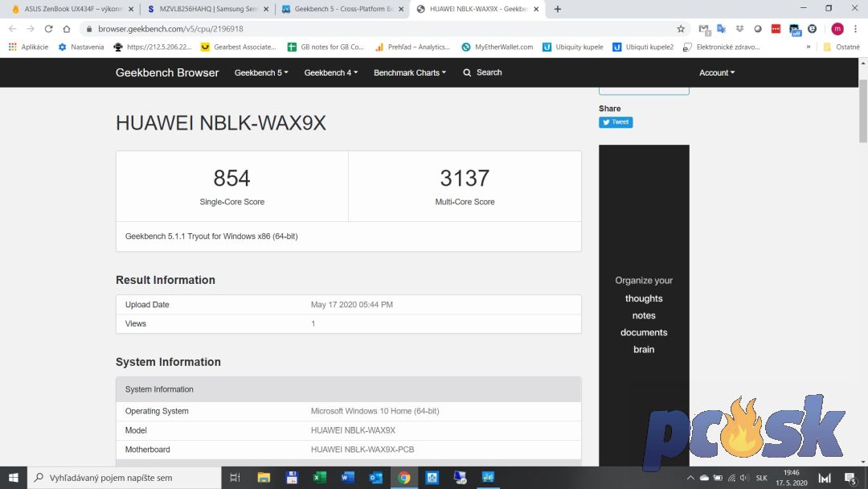Viewport: 868px width, 489px height.
Task: Go back to previous page
Action: [12, 29]
